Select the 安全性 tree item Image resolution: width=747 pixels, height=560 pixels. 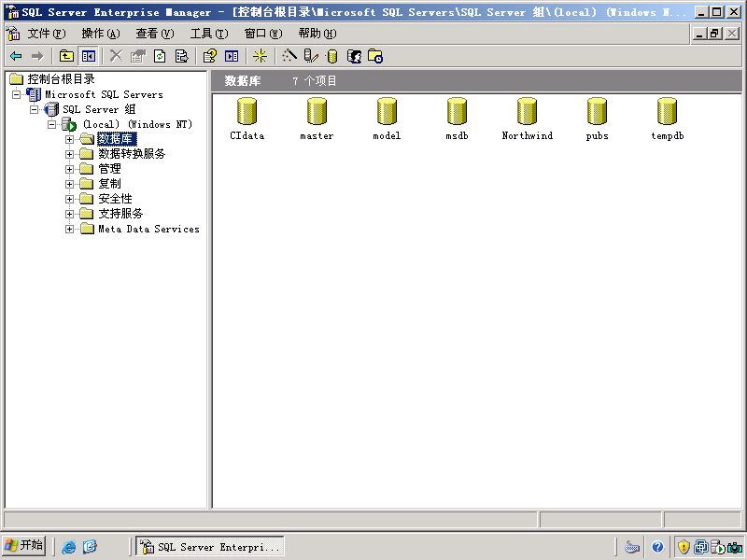coord(115,199)
